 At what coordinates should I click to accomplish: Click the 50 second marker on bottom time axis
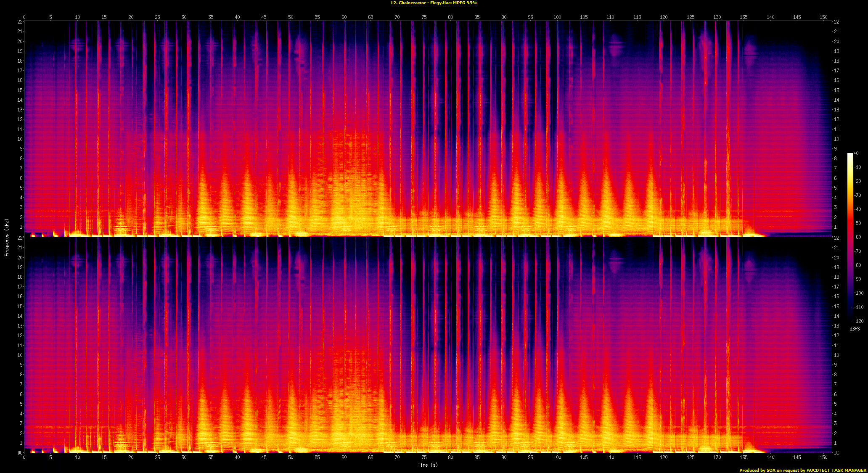pyautogui.click(x=291, y=457)
